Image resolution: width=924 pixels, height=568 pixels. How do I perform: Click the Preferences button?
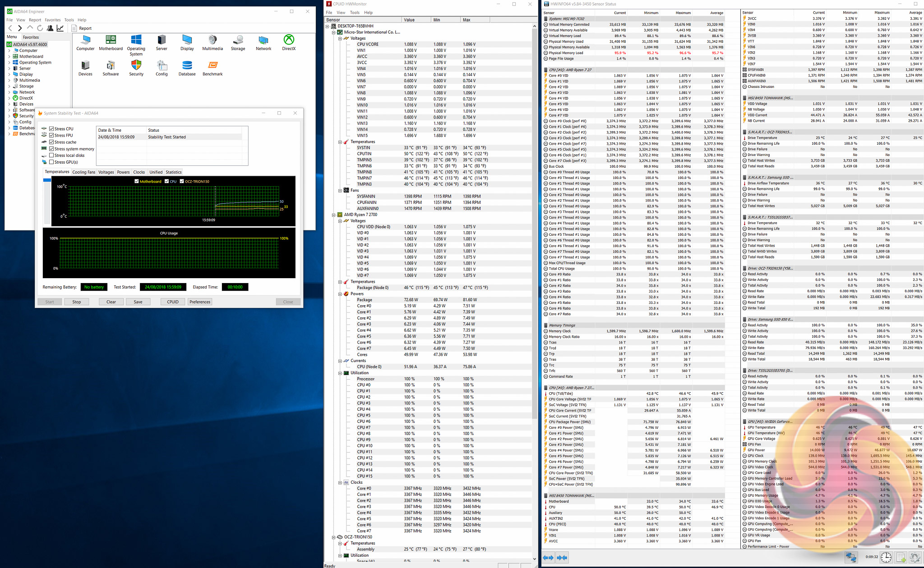[200, 302]
